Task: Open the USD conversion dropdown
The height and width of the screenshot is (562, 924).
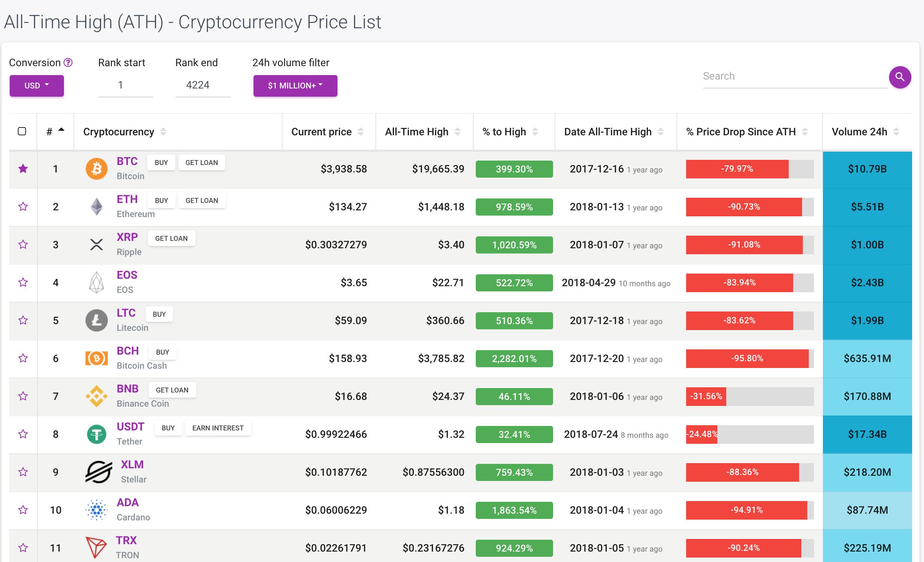Action: pos(37,85)
